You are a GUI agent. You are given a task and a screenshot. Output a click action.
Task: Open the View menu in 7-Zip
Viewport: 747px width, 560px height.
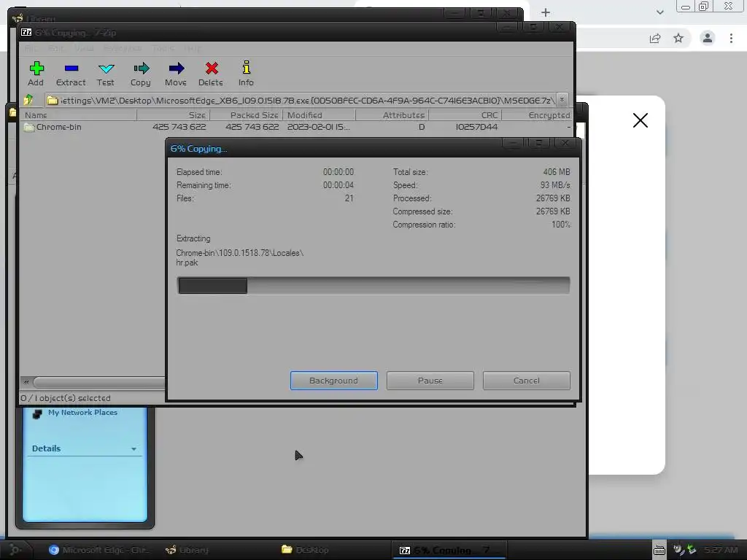(84, 49)
